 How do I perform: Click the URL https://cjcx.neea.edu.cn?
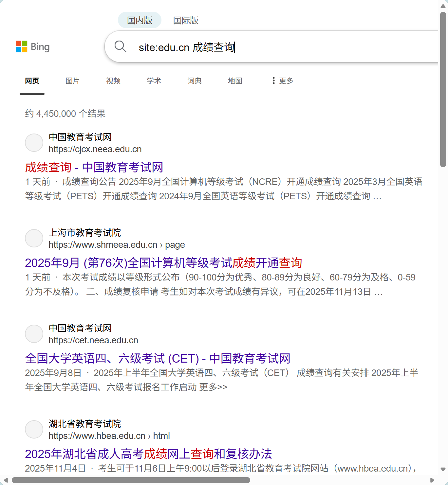coord(95,149)
